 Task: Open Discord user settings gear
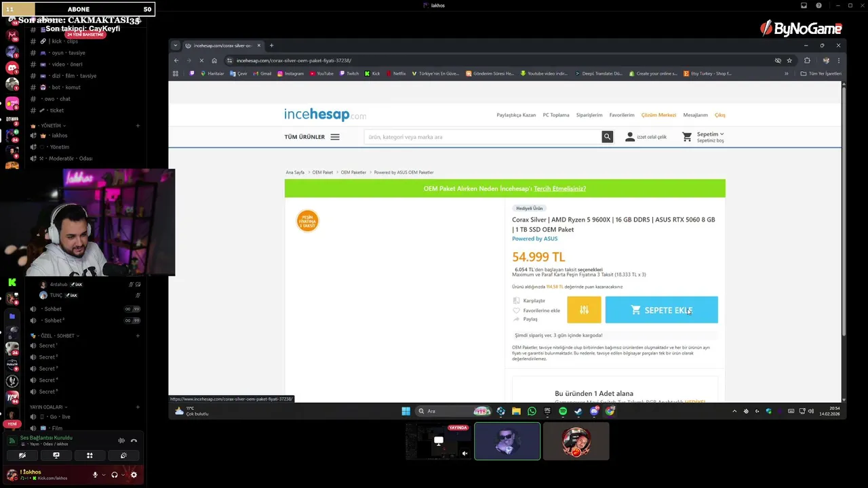click(134, 475)
